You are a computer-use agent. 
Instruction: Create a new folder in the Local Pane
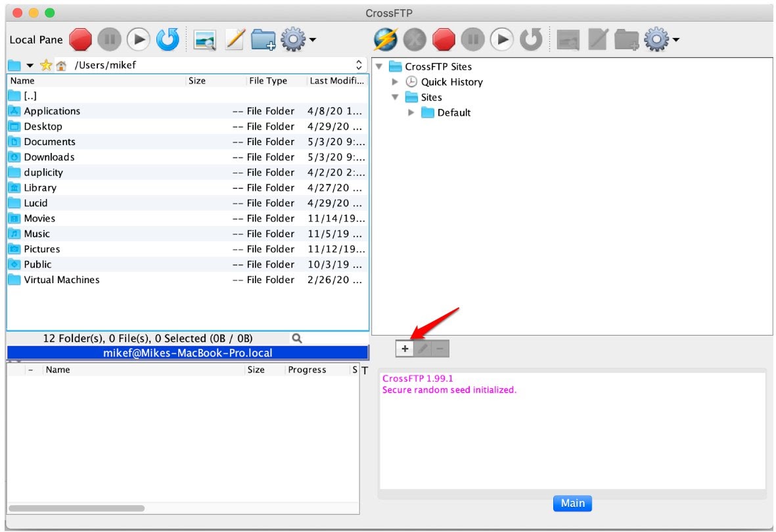[x=263, y=39]
